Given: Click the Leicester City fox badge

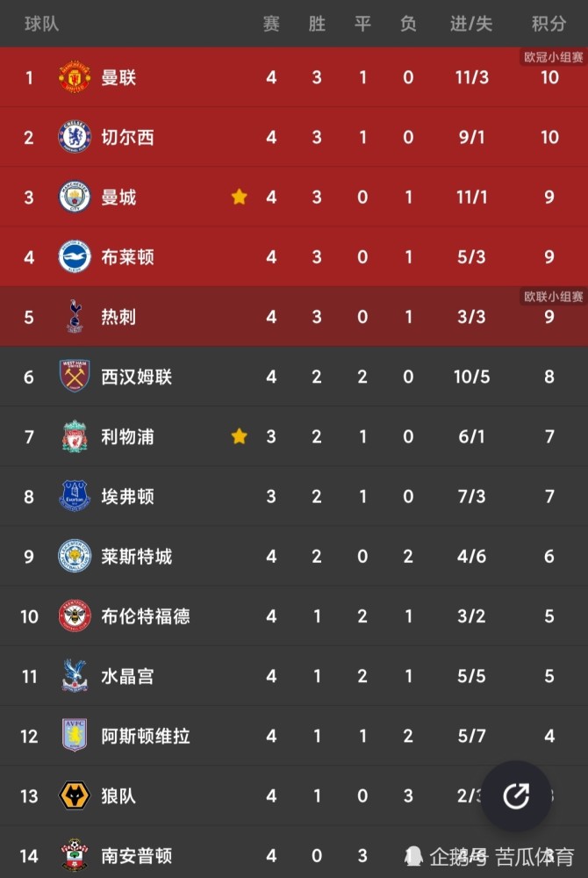Looking at the screenshot, I should tap(75, 556).
